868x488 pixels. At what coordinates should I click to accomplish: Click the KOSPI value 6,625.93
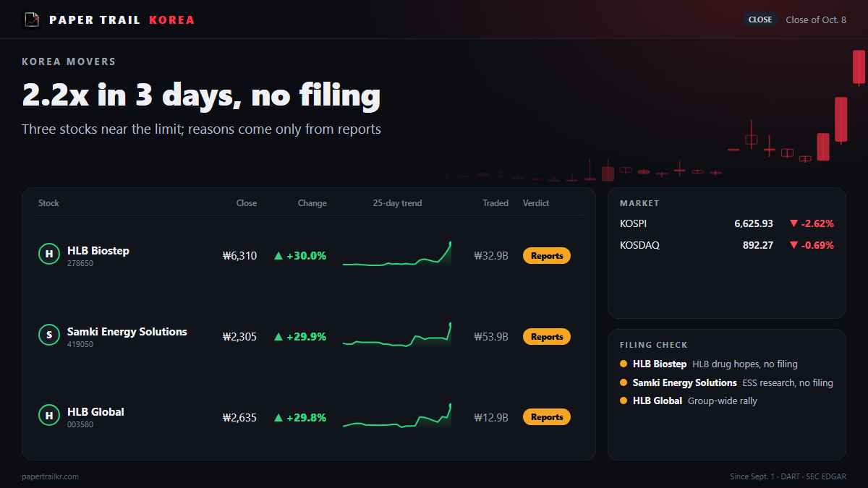(754, 223)
